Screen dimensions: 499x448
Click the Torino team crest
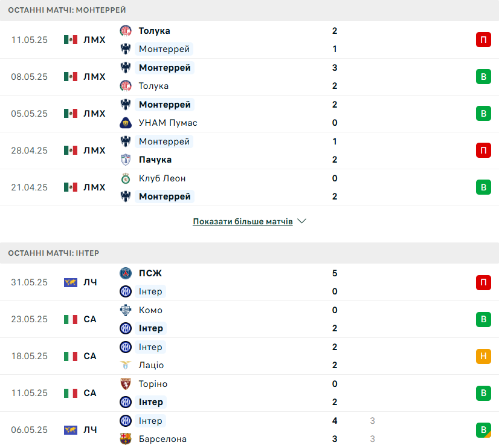click(126, 384)
